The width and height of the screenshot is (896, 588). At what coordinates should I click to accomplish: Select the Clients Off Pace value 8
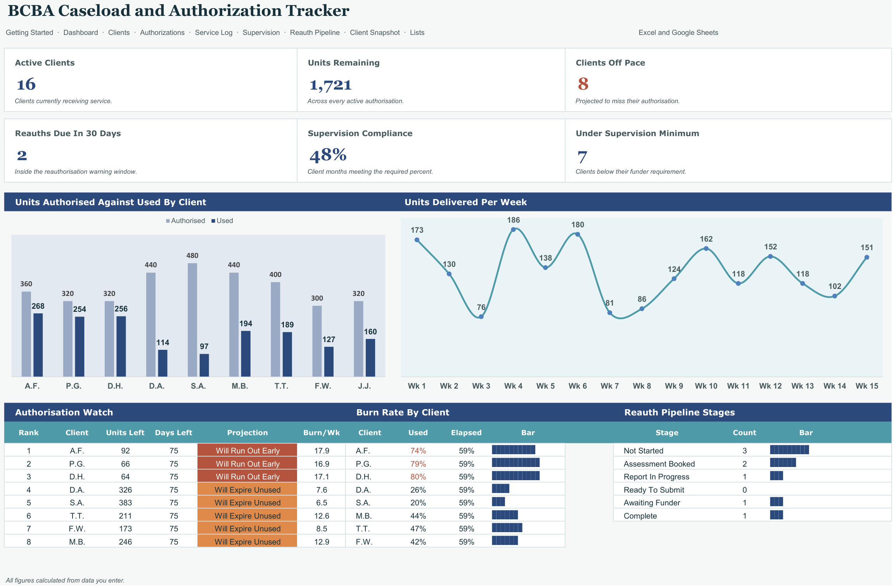click(583, 84)
